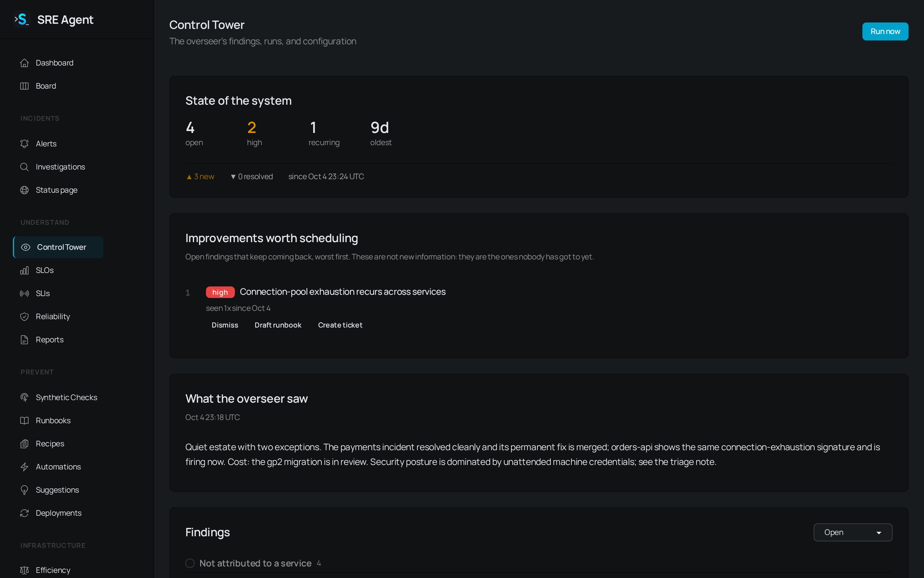Open the Suggestions page
The width and height of the screenshot is (924, 578).
point(58,490)
